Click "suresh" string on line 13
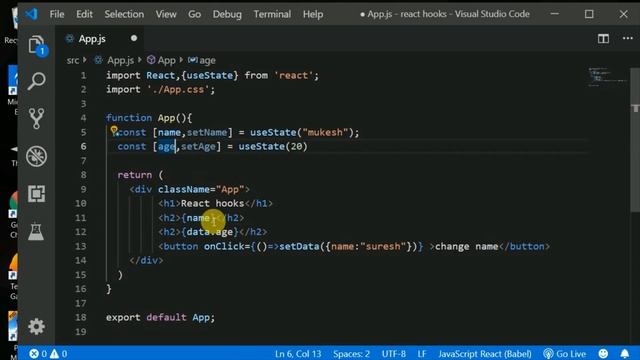640x360 pixels. pos(383,246)
